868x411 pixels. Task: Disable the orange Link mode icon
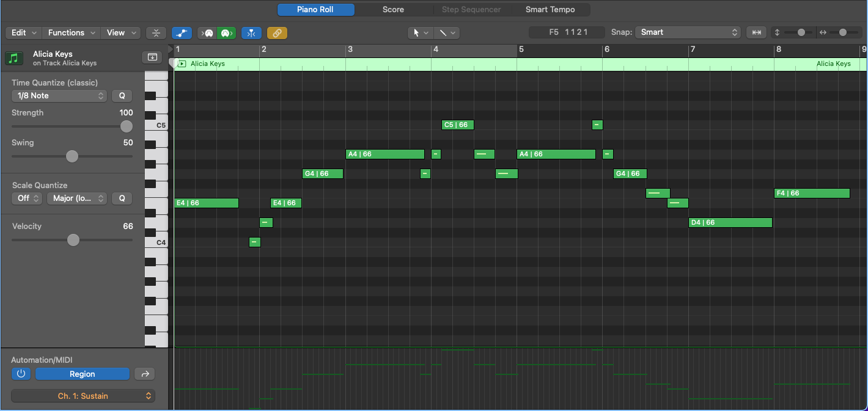pyautogui.click(x=277, y=32)
